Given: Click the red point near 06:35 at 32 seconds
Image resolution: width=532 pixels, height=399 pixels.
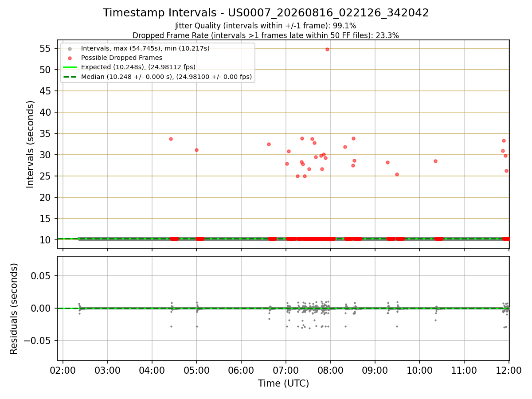Looking at the screenshot, I should coord(269,144).
